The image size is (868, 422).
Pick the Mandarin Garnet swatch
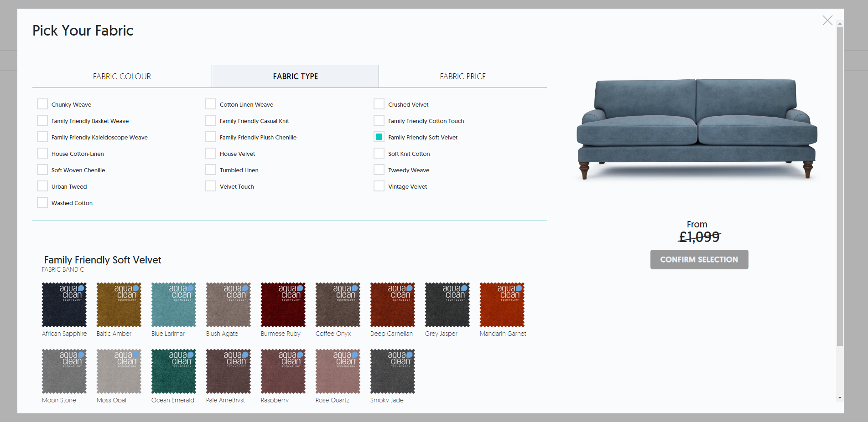[x=502, y=305]
